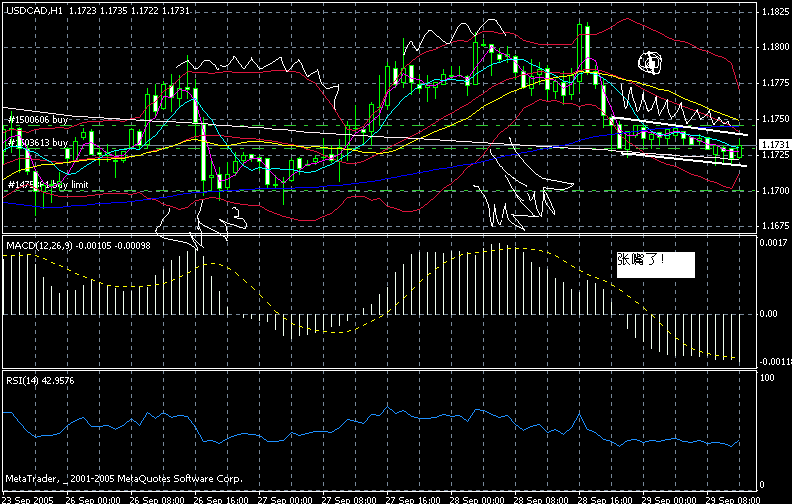Click the 1.1800 price axis label

coord(776,47)
